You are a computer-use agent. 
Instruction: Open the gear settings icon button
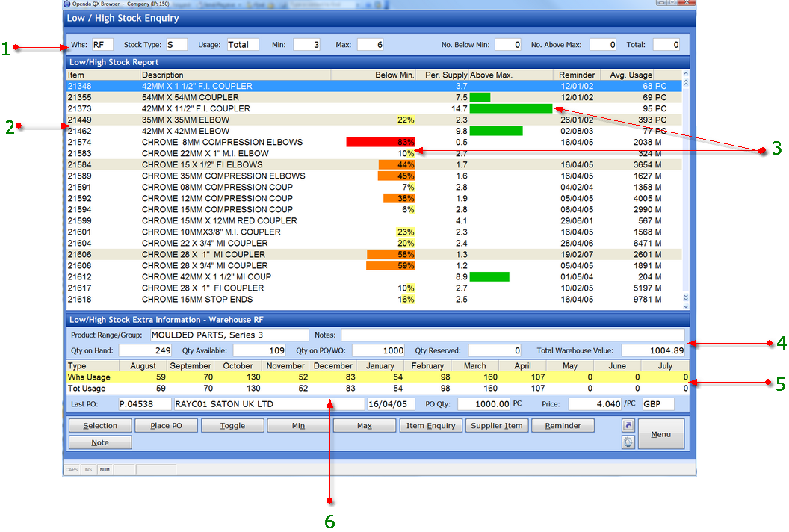(x=628, y=442)
